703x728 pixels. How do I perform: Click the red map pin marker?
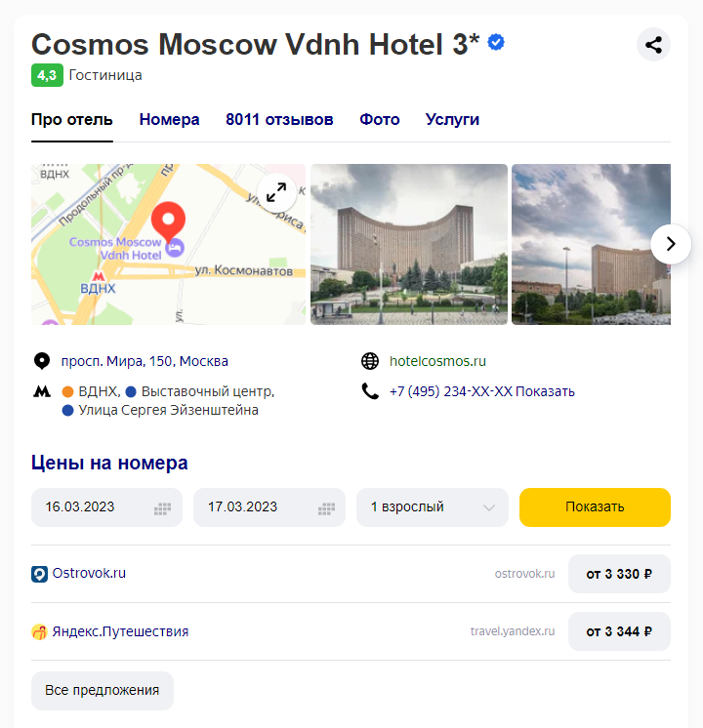coord(168,222)
